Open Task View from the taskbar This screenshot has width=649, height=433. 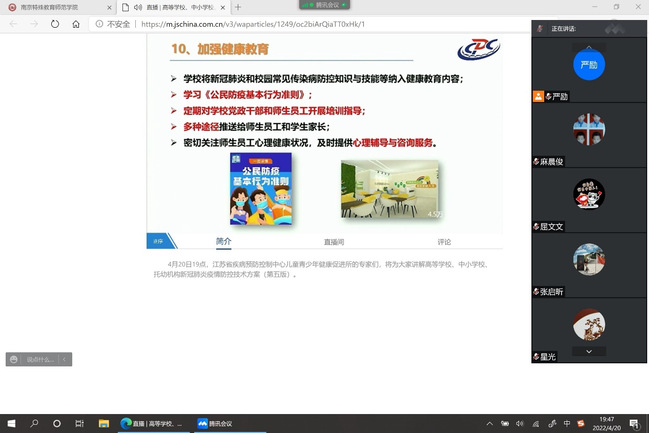click(56, 423)
